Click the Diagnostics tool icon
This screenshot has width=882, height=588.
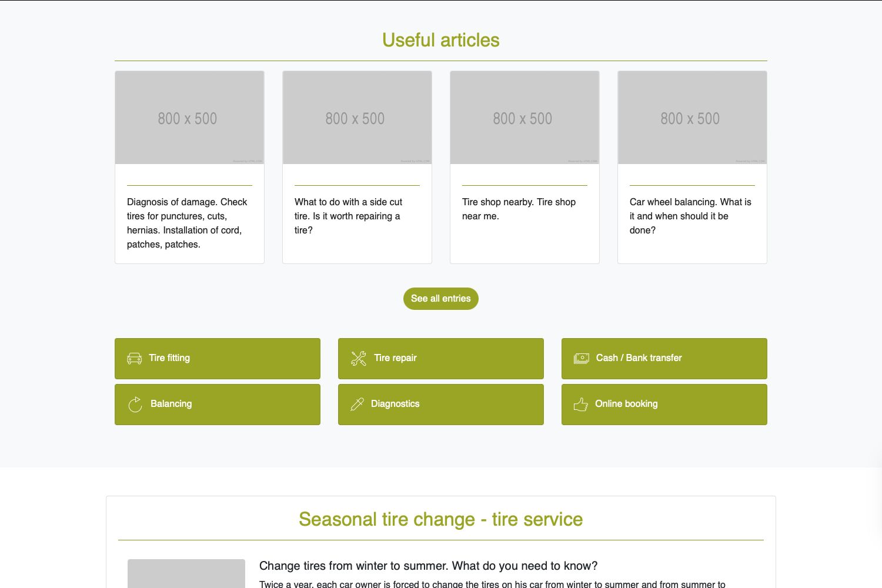pos(357,404)
